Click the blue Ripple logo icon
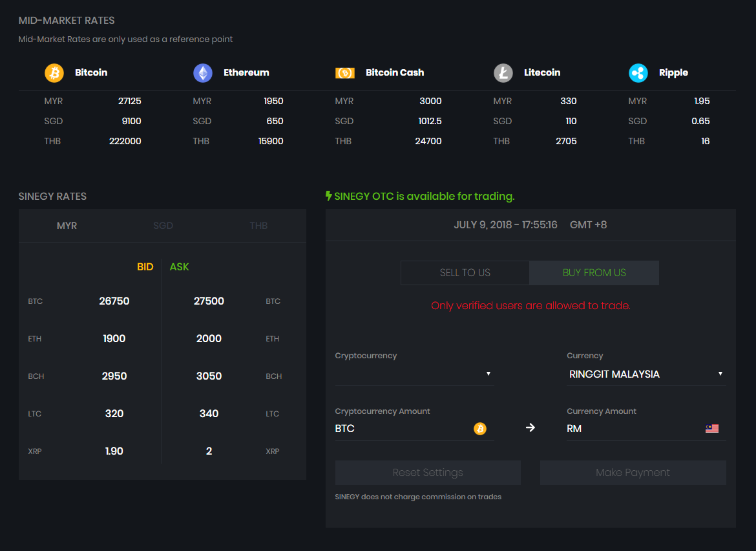 click(638, 73)
